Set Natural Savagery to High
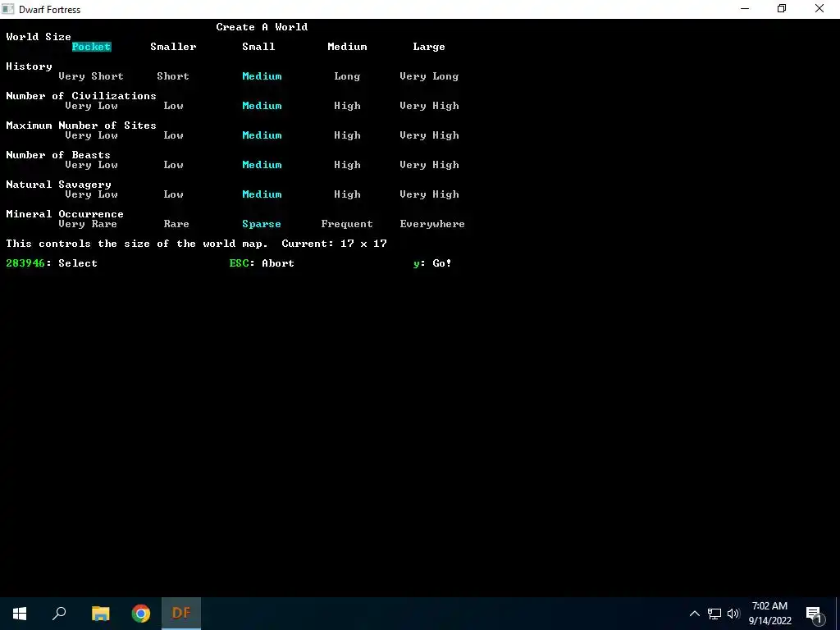Image resolution: width=840 pixels, height=630 pixels. [347, 194]
